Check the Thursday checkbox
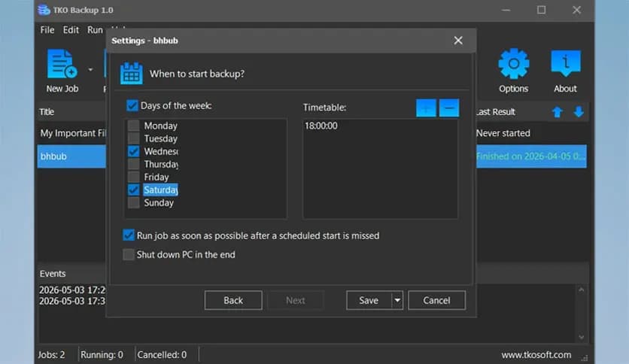Image resolution: width=629 pixels, height=364 pixels. [134, 164]
